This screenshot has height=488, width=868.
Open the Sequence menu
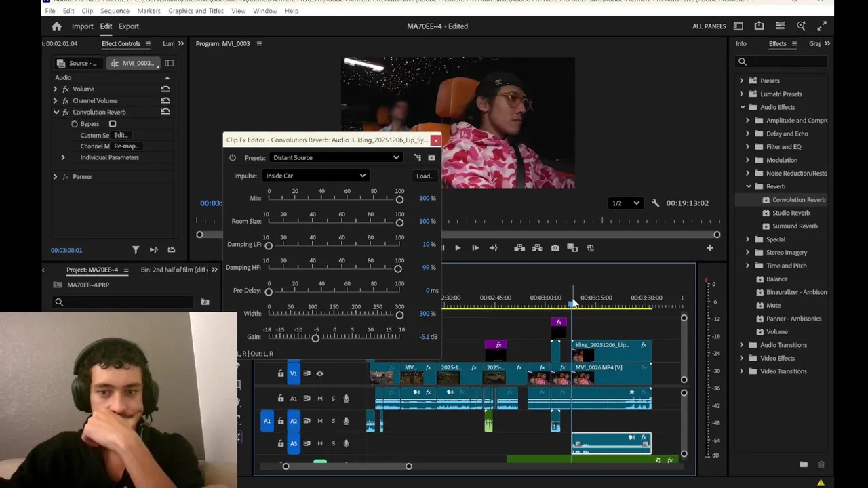[115, 11]
